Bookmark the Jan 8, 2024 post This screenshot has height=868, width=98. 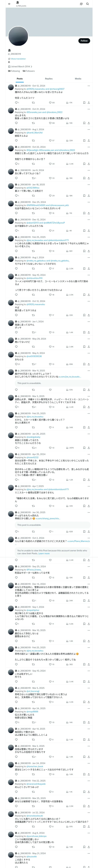point(84,178)
